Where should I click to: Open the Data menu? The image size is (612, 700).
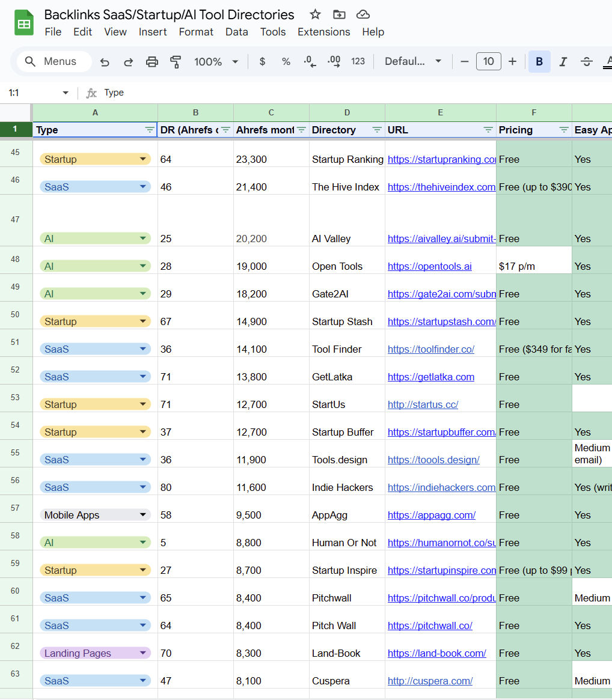pos(237,32)
